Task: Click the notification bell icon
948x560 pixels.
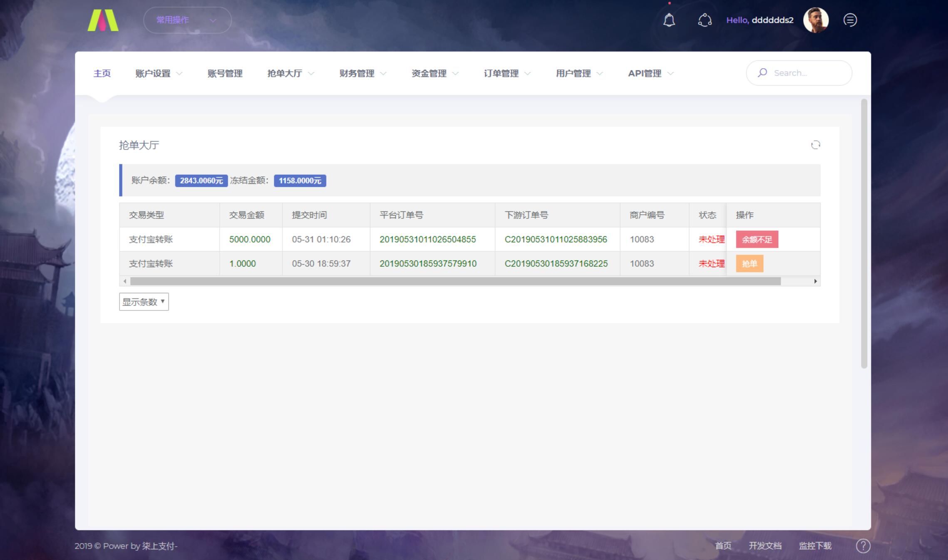Action: coord(669,20)
